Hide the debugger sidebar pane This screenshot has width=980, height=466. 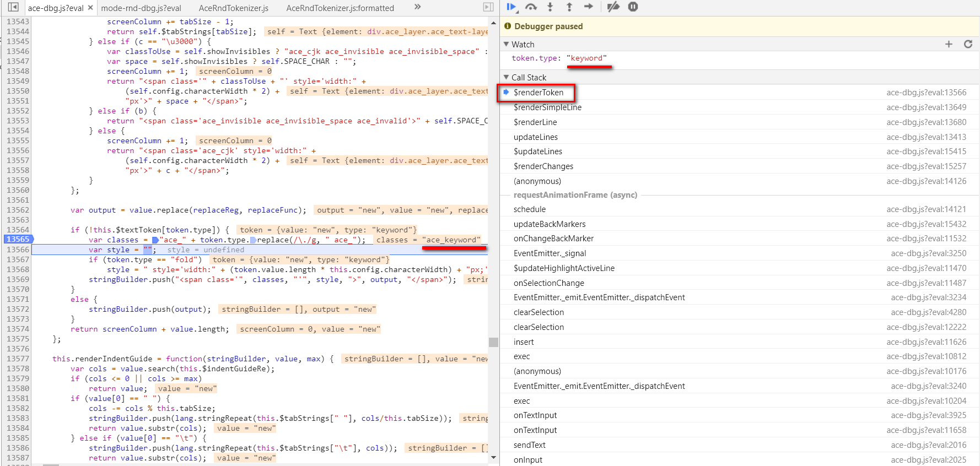[x=488, y=7]
